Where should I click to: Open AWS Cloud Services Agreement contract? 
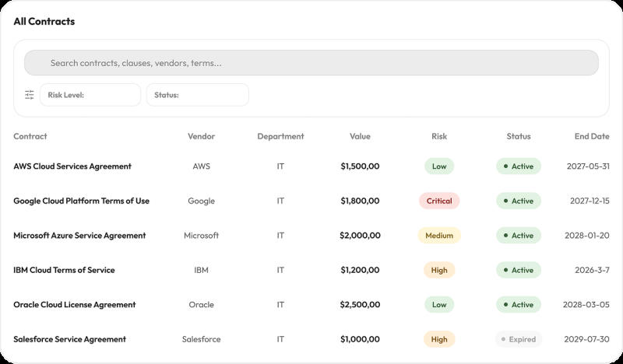(x=72, y=166)
